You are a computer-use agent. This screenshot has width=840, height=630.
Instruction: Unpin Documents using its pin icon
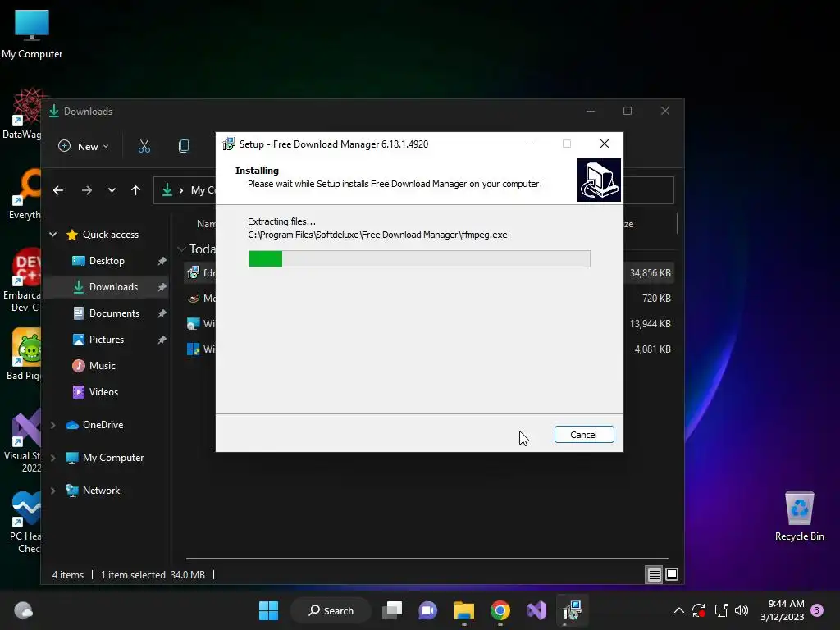pos(162,313)
